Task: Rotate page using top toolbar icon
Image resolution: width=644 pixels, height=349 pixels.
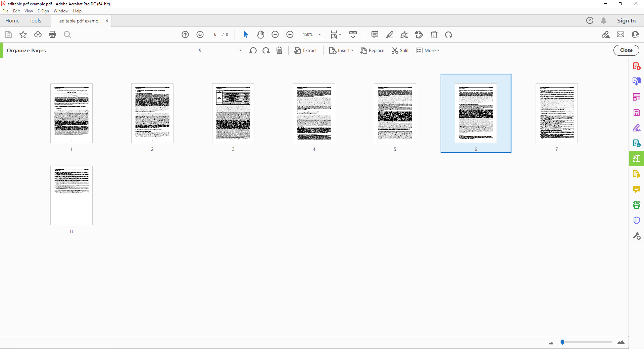Action: [449, 35]
